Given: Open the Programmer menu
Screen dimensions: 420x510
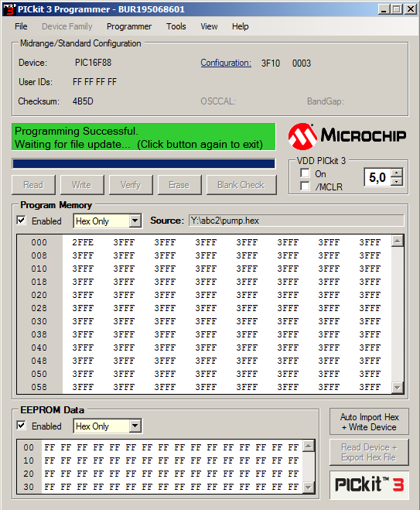Looking at the screenshot, I should [x=129, y=26].
